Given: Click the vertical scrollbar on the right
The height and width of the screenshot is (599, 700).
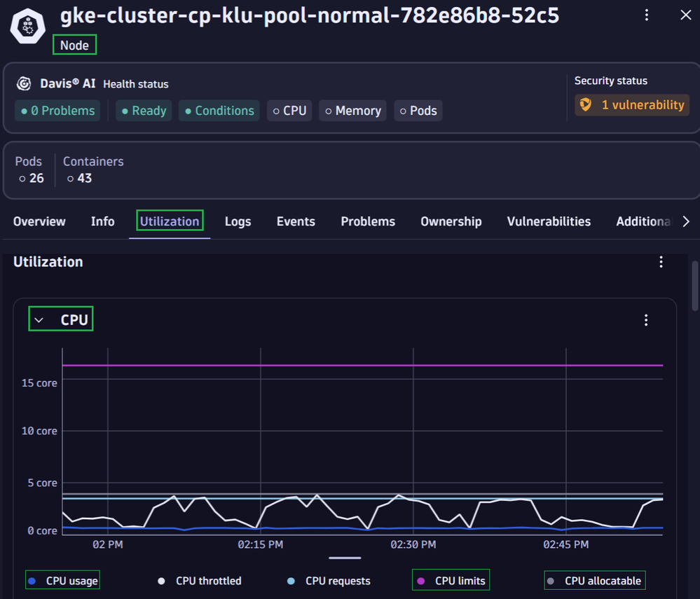Looking at the screenshot, I should click(694, 286).
